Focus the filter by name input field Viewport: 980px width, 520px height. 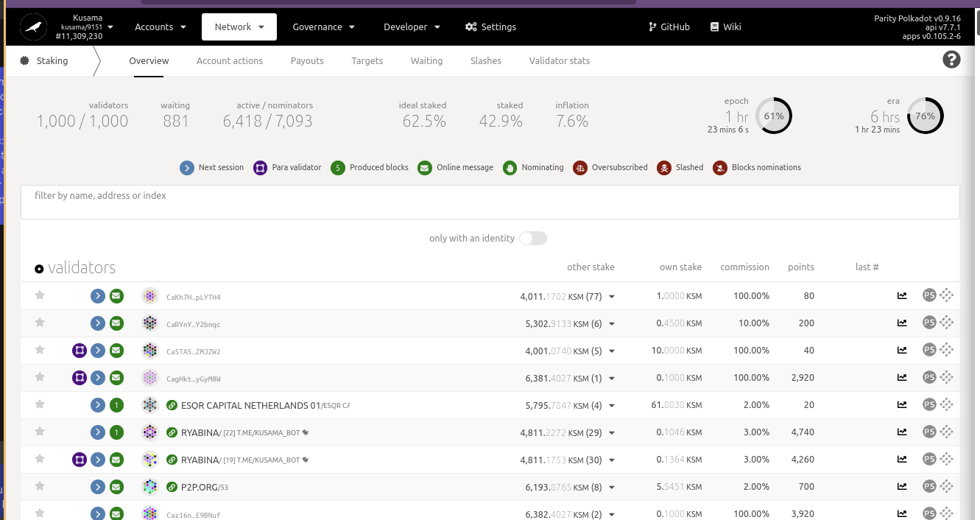(x=490, y=202)
